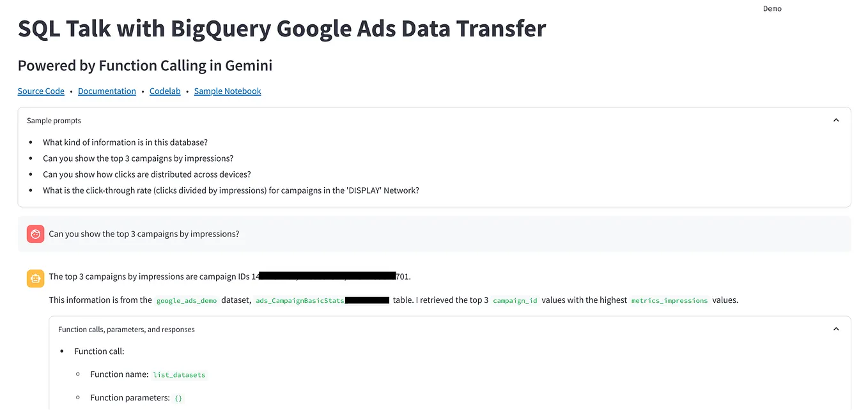The image size is (868, 412).
Task: Collapse Function calls, parameters, and responses chevron
Action: [x=835, y=329]
